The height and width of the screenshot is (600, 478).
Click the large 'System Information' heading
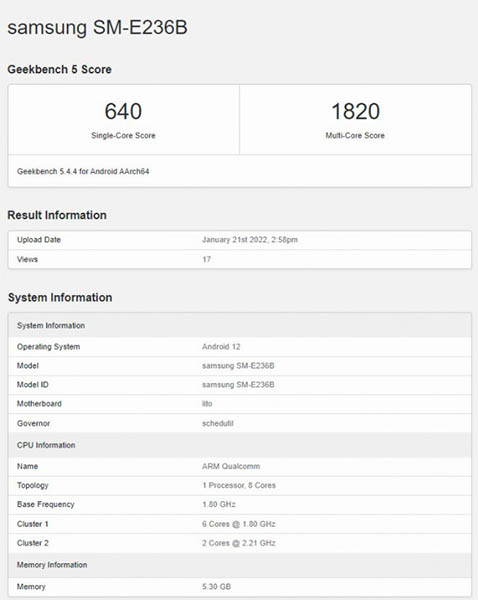pos(60,297)
